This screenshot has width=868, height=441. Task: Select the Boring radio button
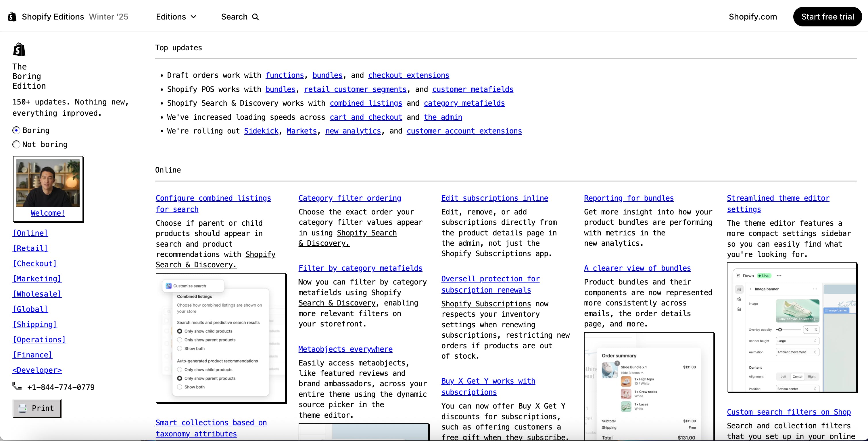coord(16,130)
